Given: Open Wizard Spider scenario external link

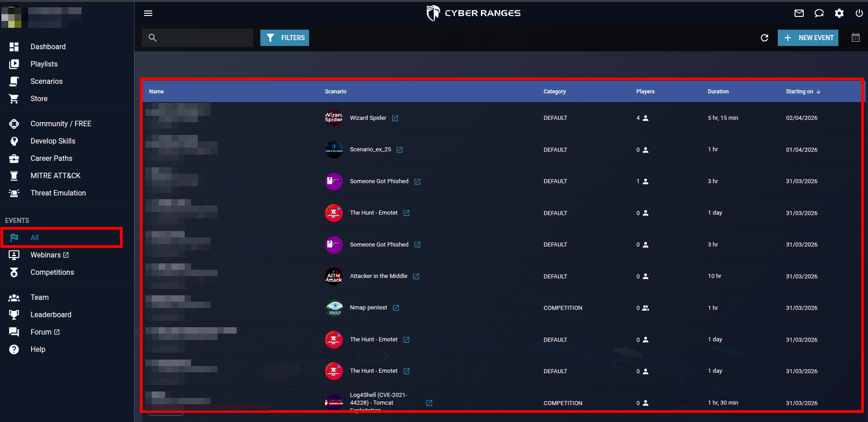Looking at the screenshot, I should pyautogui.click(x=395, y=118).
